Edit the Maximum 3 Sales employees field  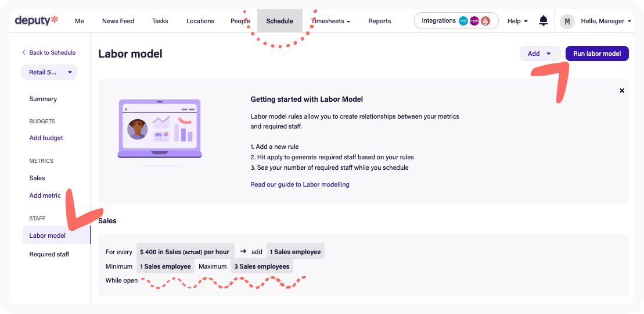tap(261, 266)
